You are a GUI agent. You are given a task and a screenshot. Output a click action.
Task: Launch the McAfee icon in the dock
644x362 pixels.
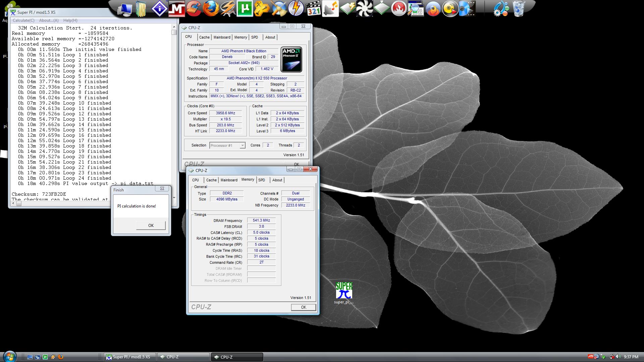pos(176,9)
